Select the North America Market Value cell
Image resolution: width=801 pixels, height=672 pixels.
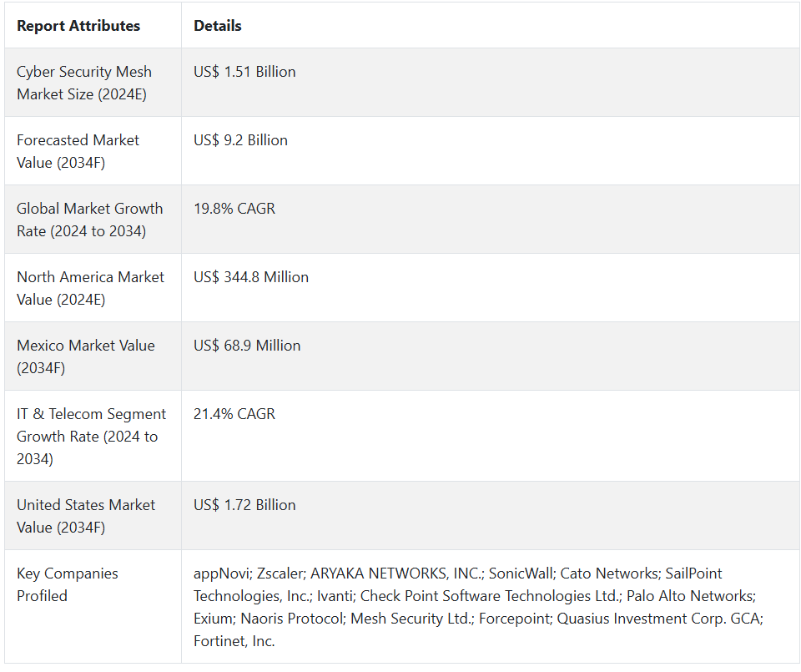point(90,288)
